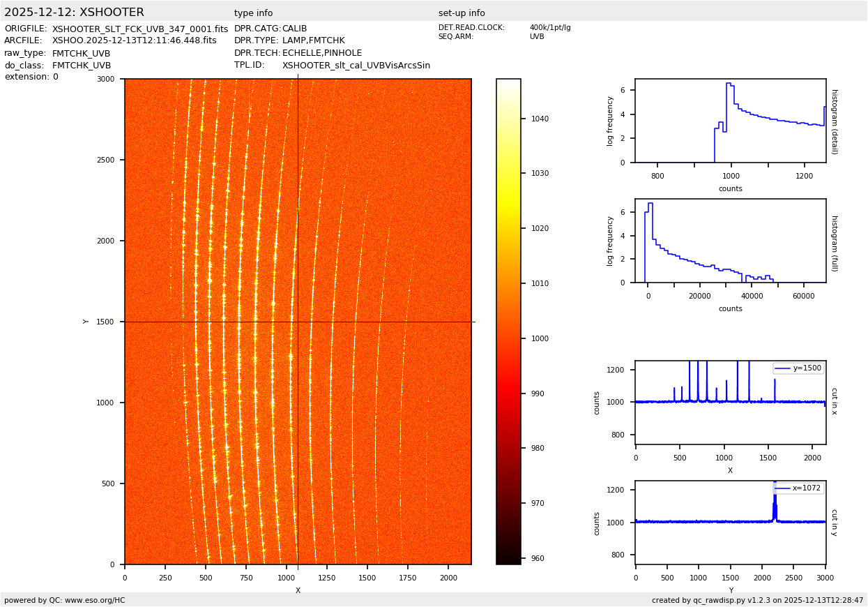Select the 'type info' header
Image resolution: width=868 pixels, height=607 pixels.
pos(253,13)
